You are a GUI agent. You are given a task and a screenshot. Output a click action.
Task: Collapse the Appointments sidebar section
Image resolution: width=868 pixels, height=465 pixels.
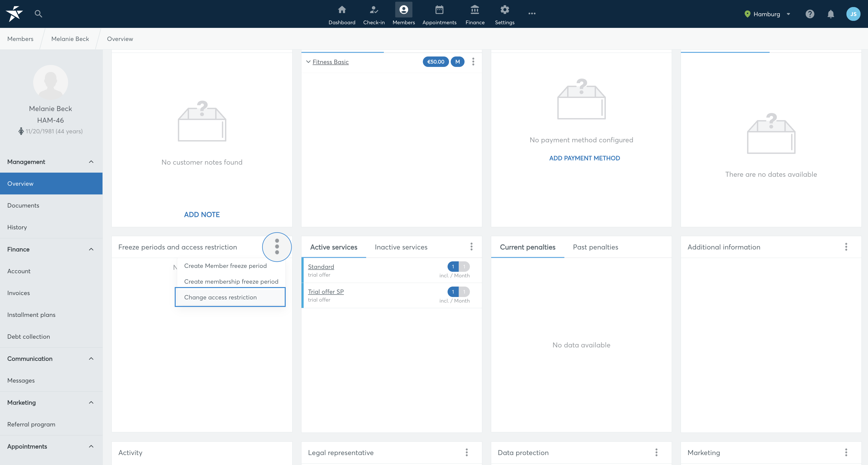click(91, 446)
